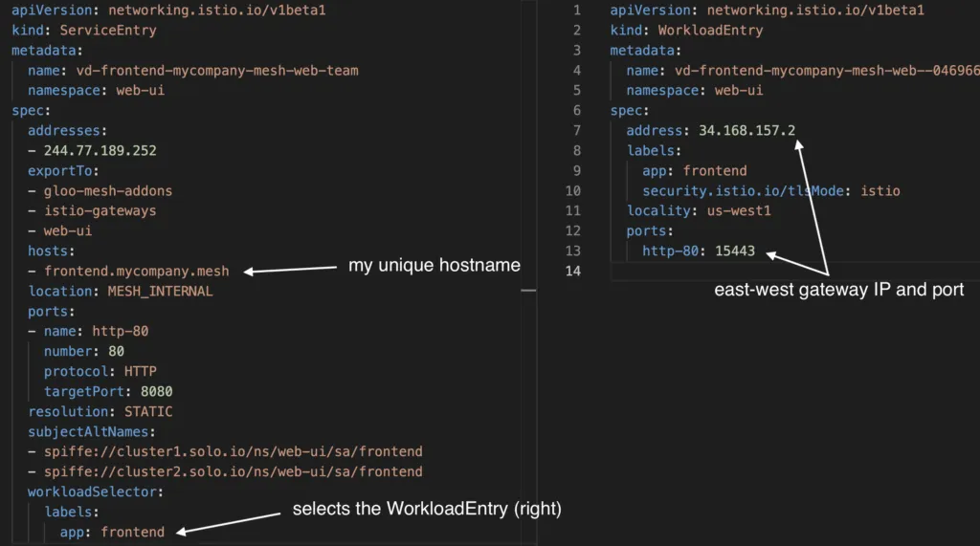Click the 'ports:' key in the WorkloadEntry

point(650,230)
